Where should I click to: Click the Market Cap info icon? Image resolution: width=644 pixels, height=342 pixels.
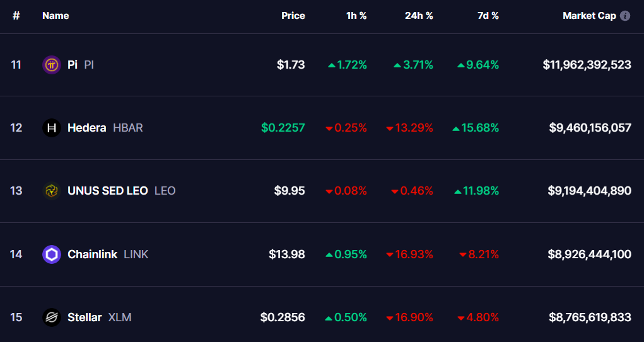pos(625,16)
